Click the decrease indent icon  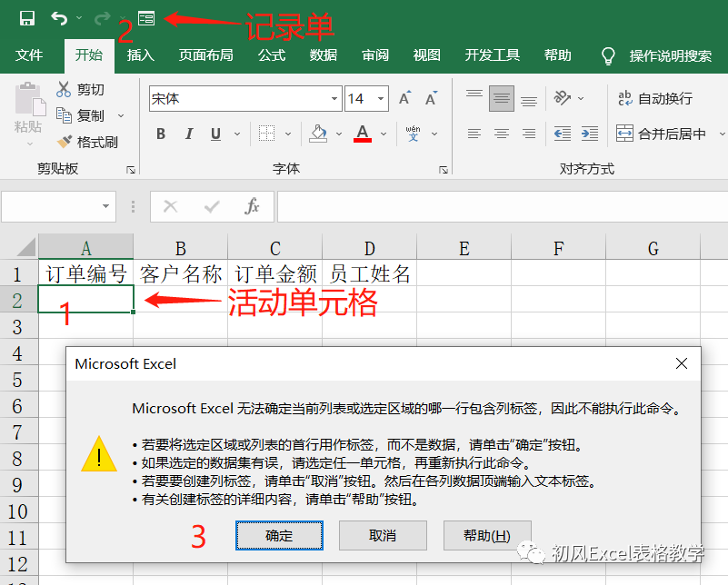[563, 134]
